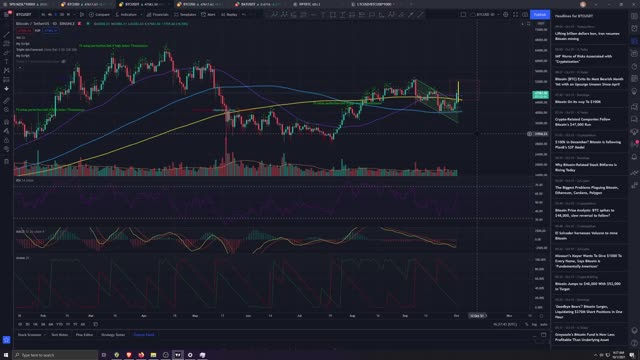Open Templates from top toolbar
This screenshot has width=640, height=360.
(x=185, y=14)
